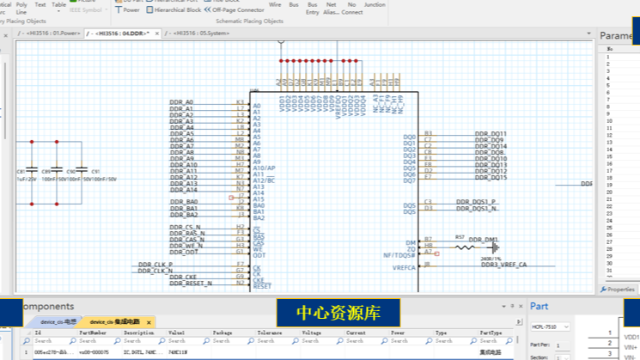Select the DDR_DQS1_P net label

click(476, 202)
